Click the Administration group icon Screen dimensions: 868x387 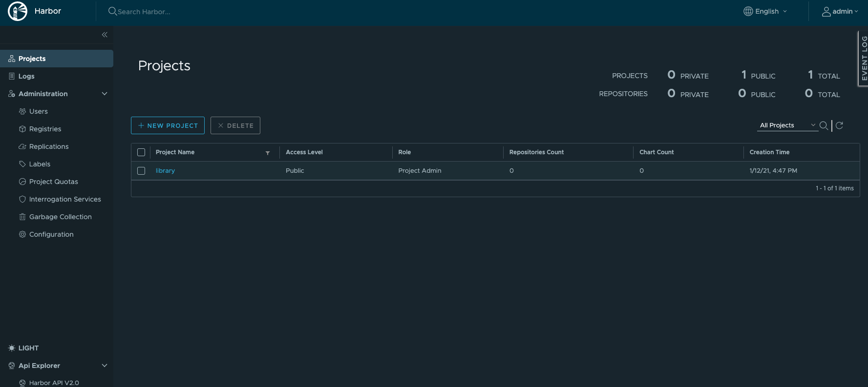point(12,94)
